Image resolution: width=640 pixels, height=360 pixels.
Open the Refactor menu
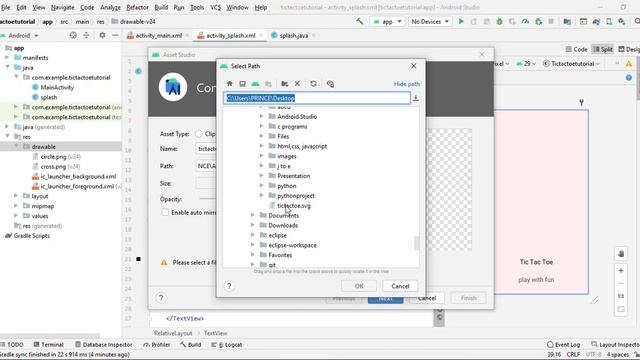137,7
